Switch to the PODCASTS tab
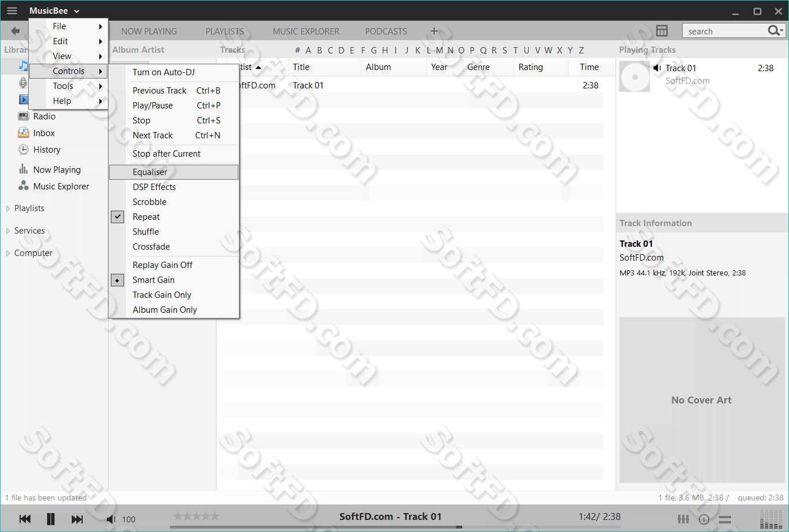Screen dimensions: 789x532 coord(386,31)
